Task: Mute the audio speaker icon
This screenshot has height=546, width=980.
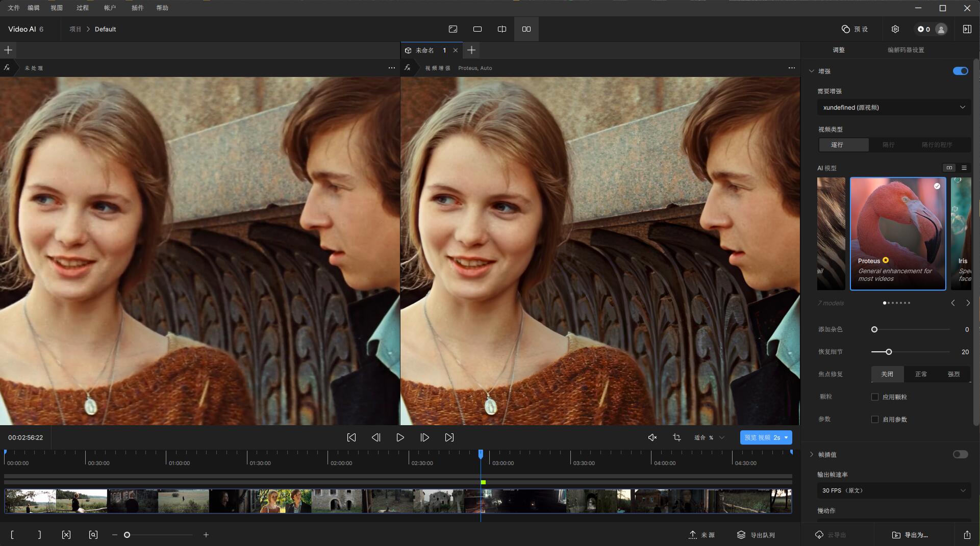Action: tap(652, 437)
